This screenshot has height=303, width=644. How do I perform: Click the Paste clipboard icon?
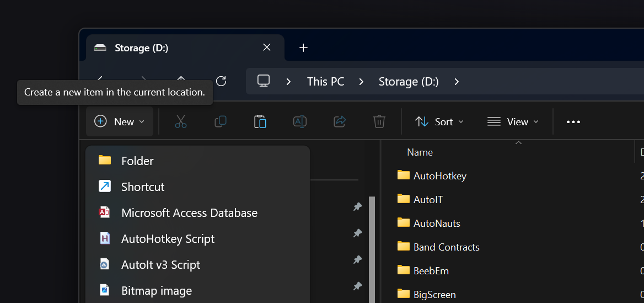pyautogui.click(x=260, y=121)
